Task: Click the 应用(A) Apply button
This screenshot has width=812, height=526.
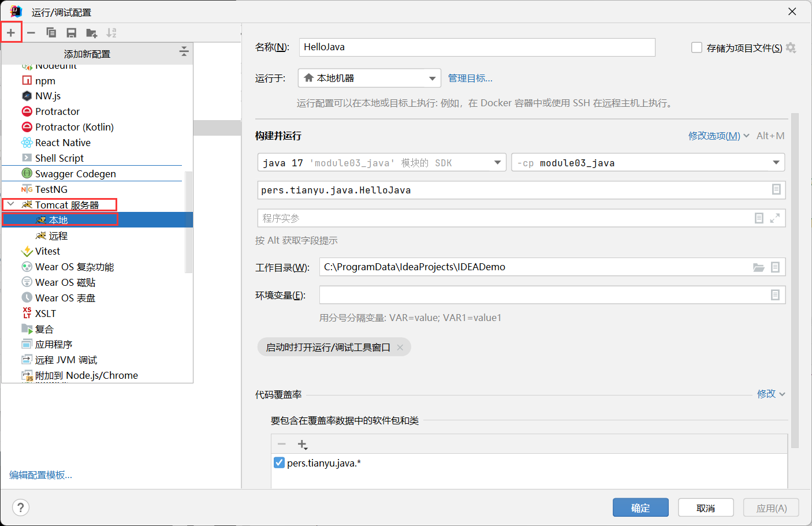Action: (x=771, y=508)
